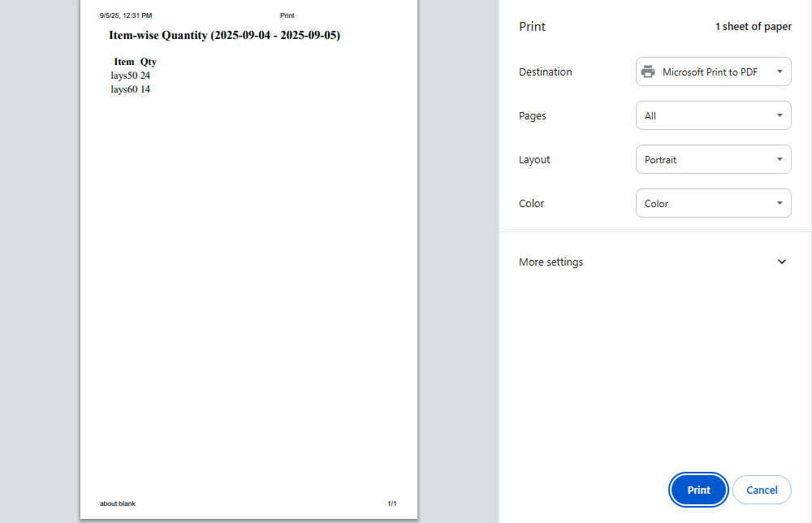Click the about:blank footer text in preview
Viewport: 812px width, 523px height.
(x=118, y=504)
